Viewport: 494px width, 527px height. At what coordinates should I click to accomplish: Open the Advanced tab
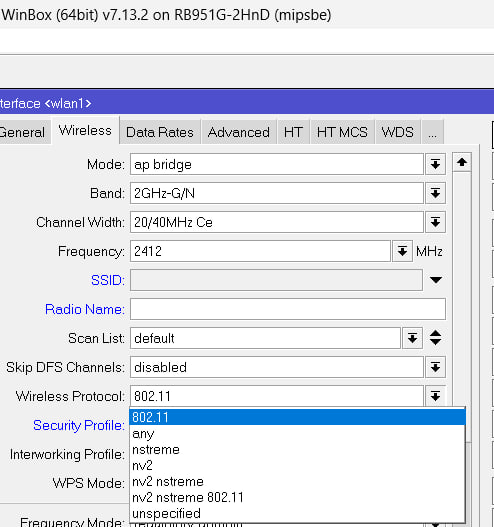(239, 132)
